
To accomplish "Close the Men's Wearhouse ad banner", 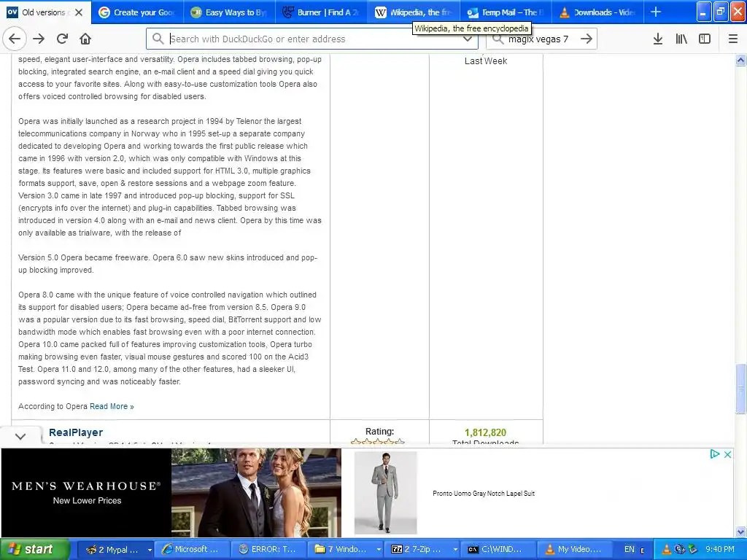I will [x=727, y=454].
